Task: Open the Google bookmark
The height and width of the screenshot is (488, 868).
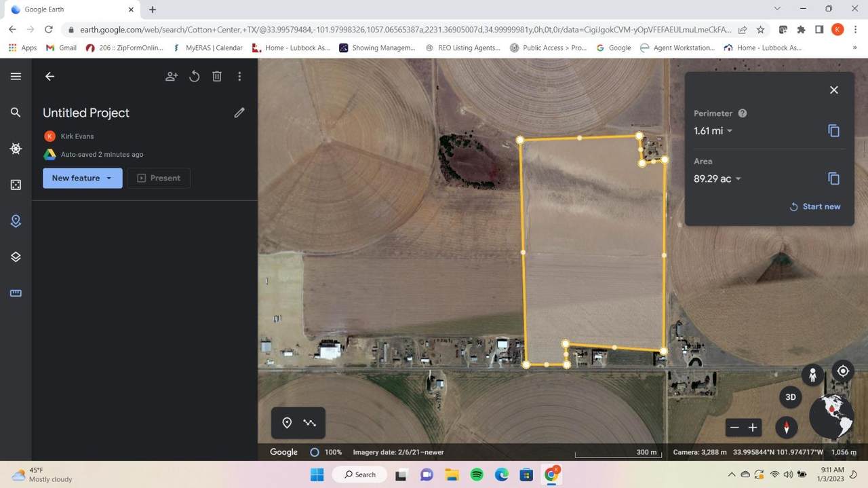Action: tap(614, 48)
